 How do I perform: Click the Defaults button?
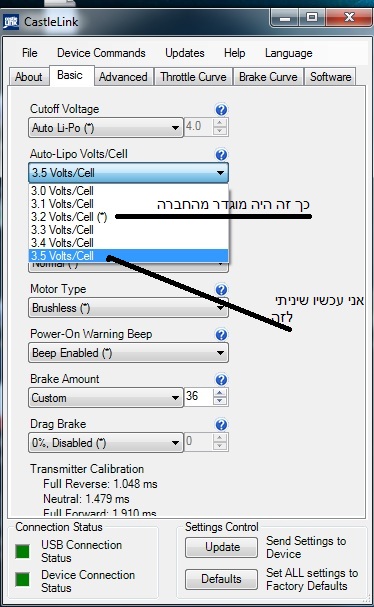point(221,579)
